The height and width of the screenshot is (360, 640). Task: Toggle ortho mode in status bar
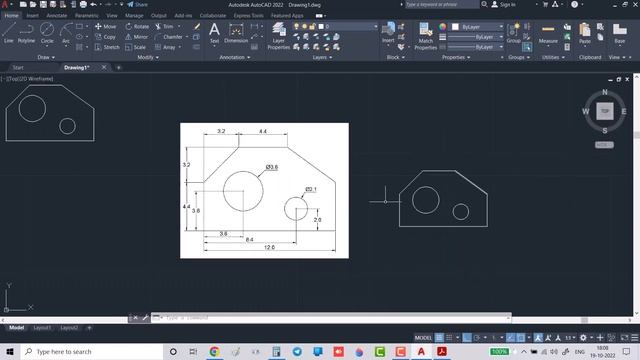pyautogui.click(x=467, y=338)
